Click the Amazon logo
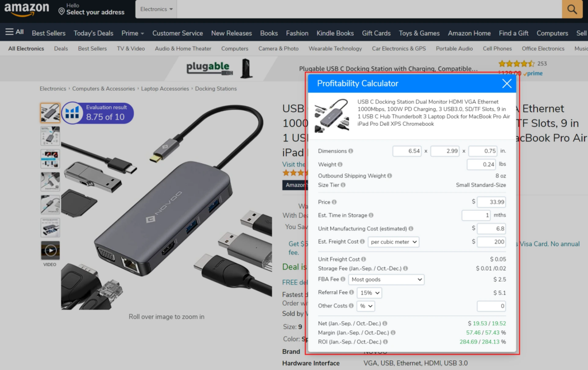This screenshot has height=370, width=588. point(26,9)
